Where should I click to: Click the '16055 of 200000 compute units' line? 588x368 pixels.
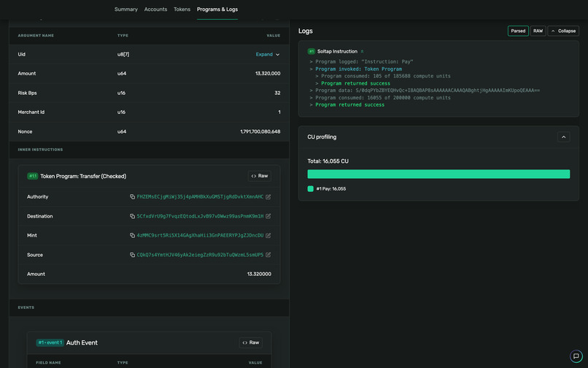click(383, 98)
